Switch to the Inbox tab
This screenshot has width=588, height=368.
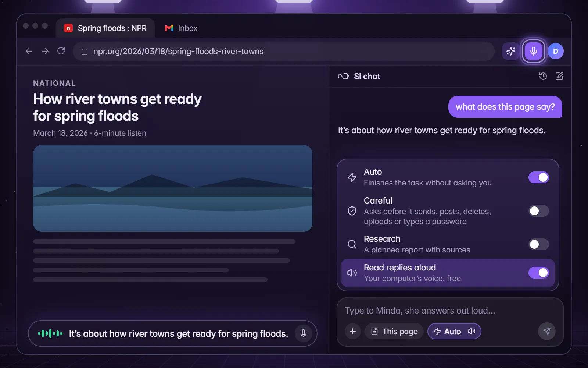(x=181, y=28)
